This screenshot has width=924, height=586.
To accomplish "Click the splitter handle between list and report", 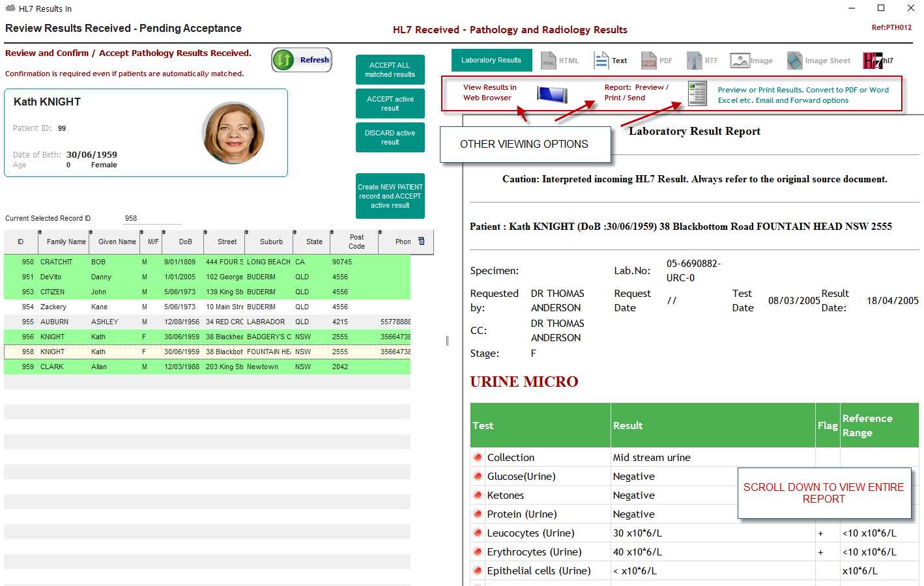I will coord(447,341).
